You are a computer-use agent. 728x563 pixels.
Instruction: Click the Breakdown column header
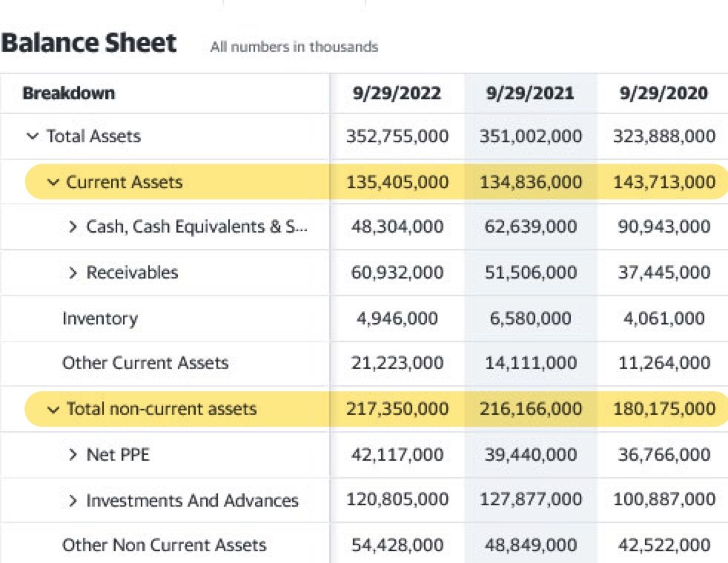[69, 93]
